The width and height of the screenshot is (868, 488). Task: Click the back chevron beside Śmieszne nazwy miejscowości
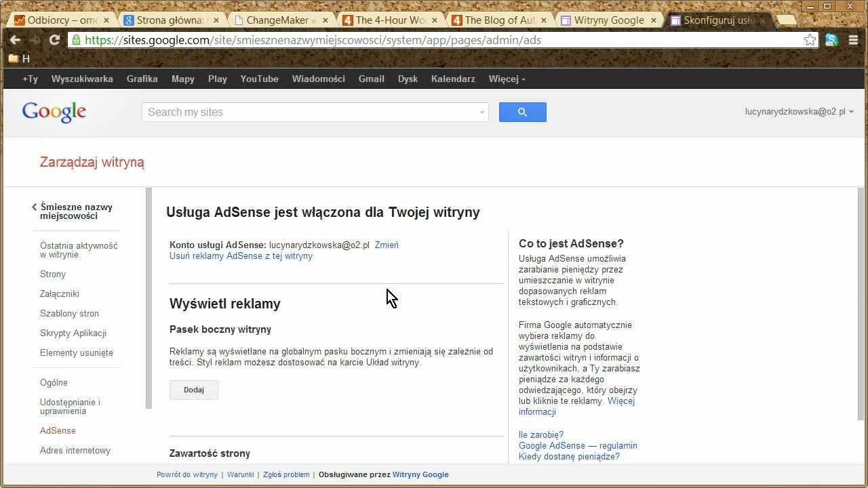[x=34, y=207]
